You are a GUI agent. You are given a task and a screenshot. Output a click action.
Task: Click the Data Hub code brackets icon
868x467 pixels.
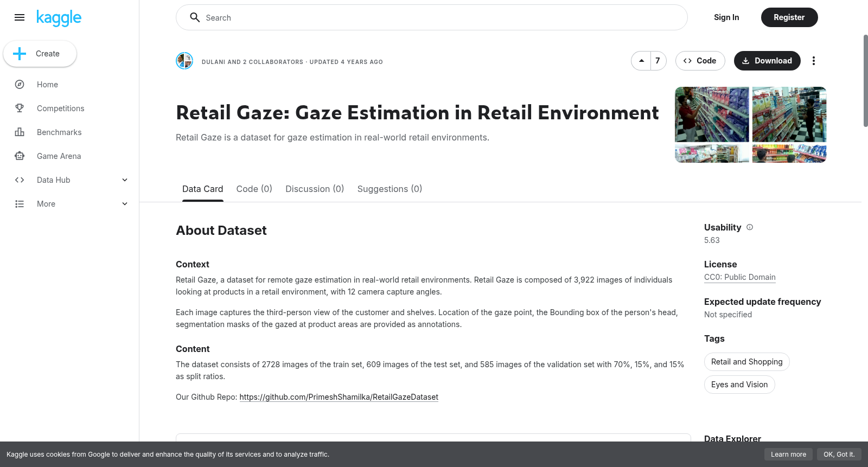(20, 180)
